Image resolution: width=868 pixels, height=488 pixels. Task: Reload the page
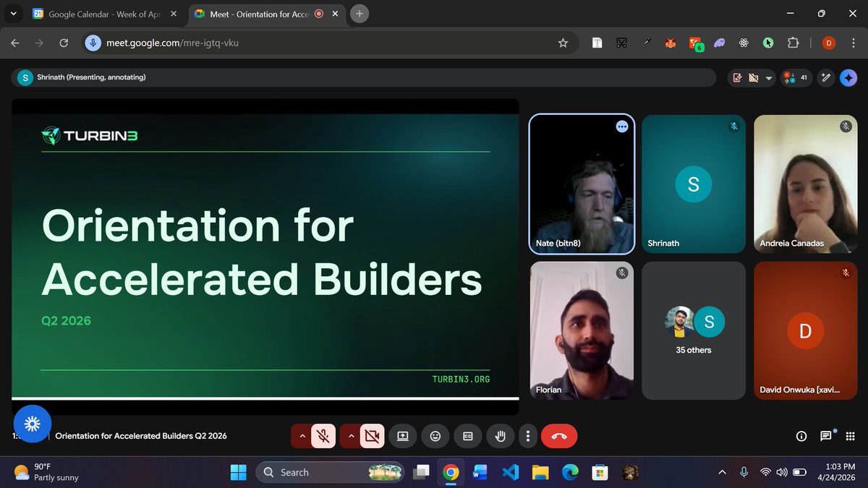tap(64, 43)
